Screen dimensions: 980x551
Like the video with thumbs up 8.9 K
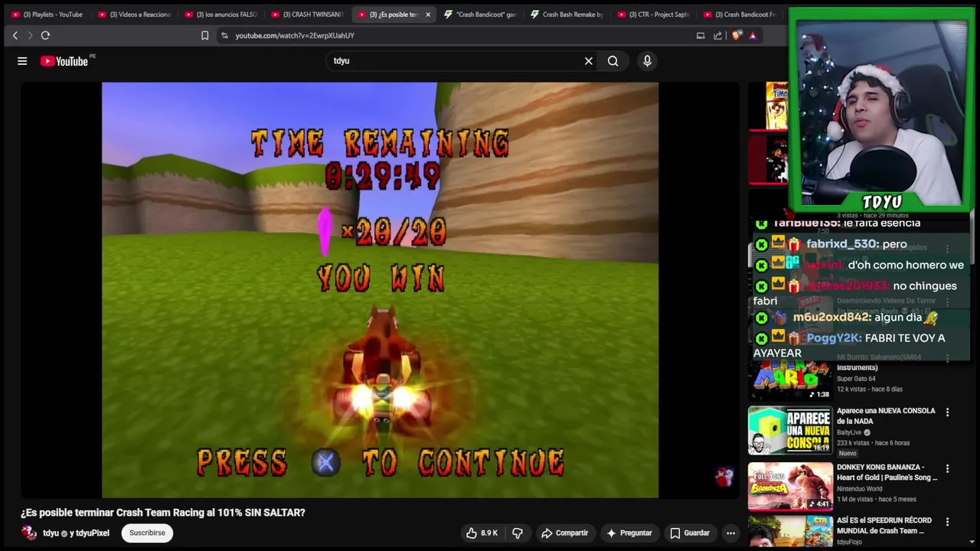click(482, 533)
